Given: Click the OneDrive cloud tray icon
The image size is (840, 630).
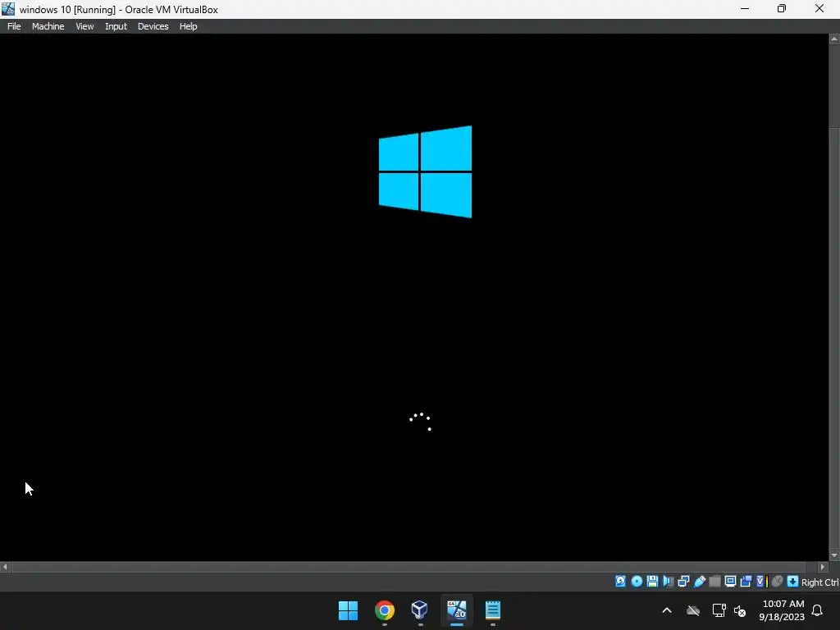Looking at the screenshot, I should pos(693,610).
